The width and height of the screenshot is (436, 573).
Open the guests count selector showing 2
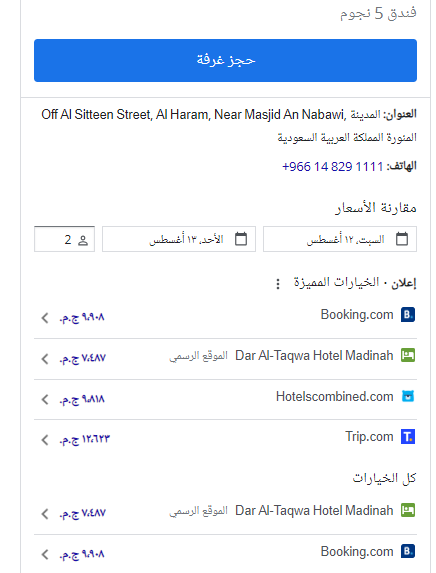pyautogui.click(x=64, y=239)
